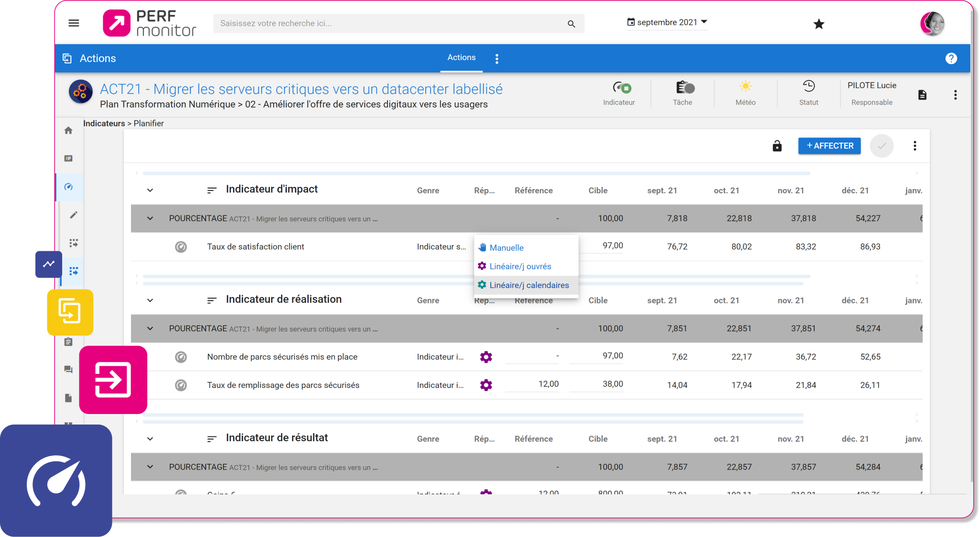980x537 pixels.
Task: Open the hamburger navigation menu
Action: coord(74,23)
